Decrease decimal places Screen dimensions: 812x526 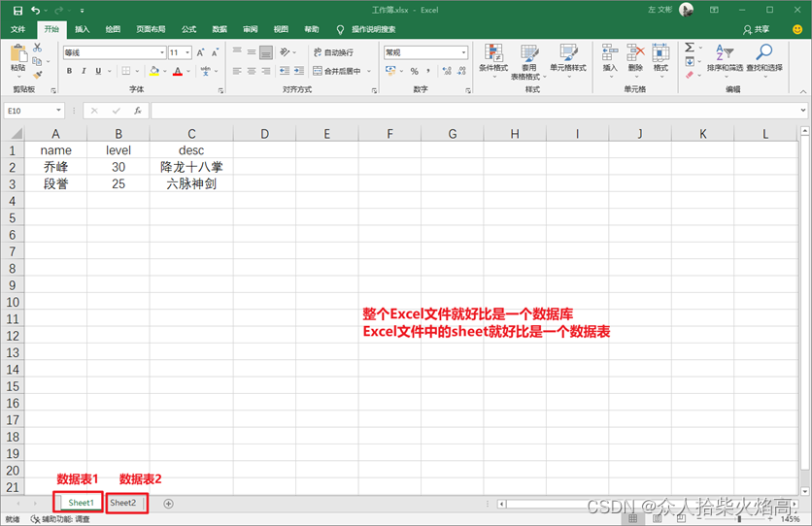461,71
